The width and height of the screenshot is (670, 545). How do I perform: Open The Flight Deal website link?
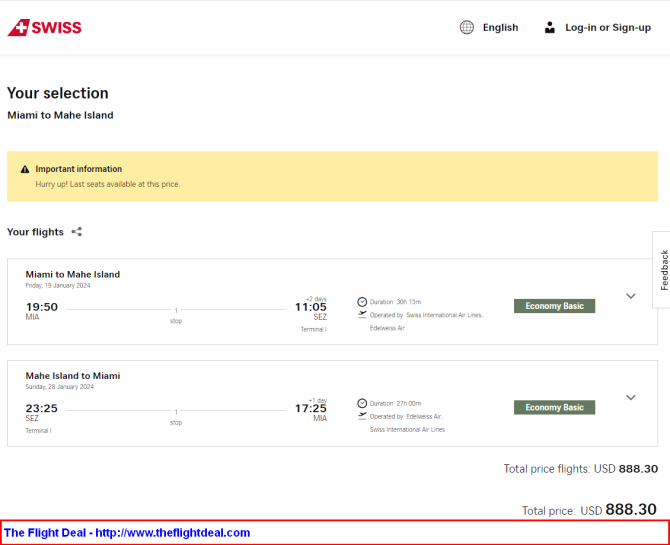[127, 533]
